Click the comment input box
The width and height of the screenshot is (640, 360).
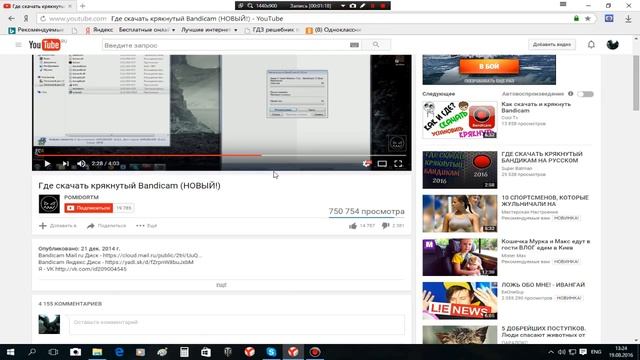click(237, 324)
